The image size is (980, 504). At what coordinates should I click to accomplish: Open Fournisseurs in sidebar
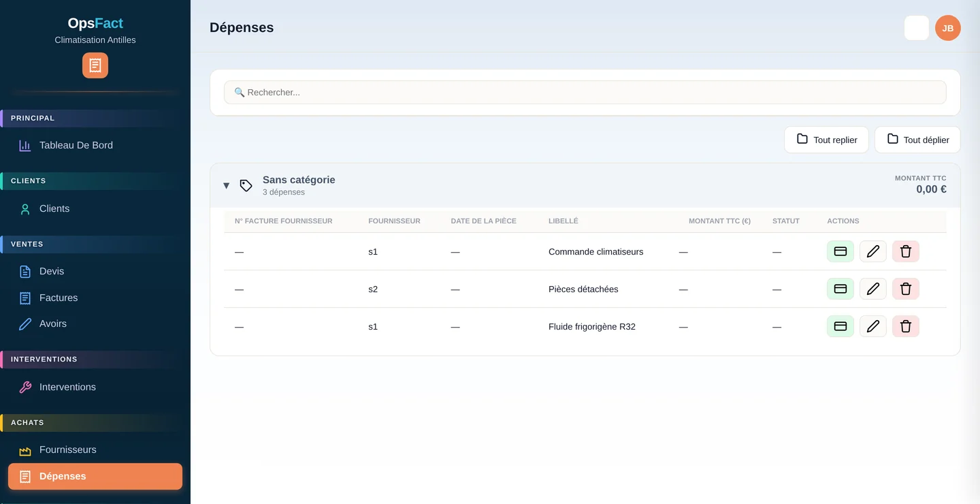[95, 450]
